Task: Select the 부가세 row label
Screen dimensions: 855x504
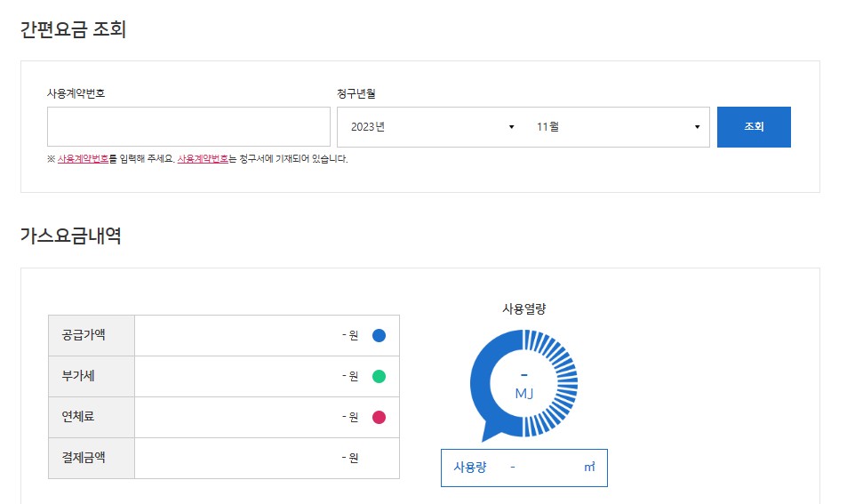Action: coord(78,376)
